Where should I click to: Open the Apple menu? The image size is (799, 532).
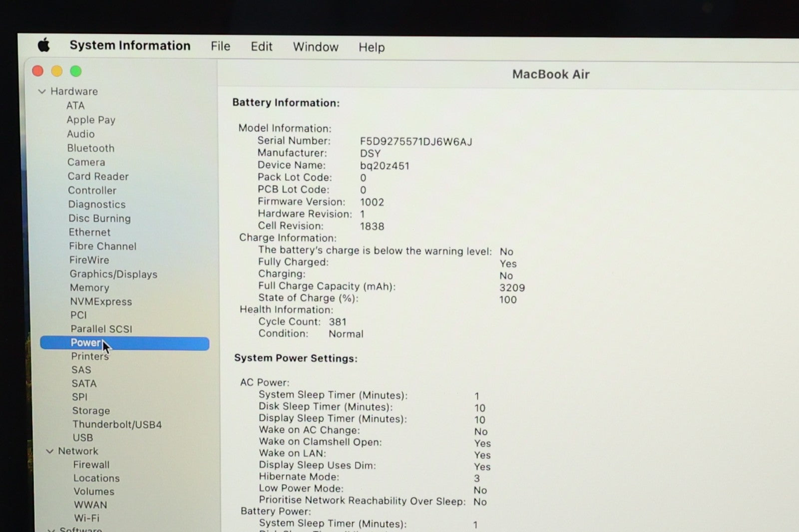tap(44, 45)
